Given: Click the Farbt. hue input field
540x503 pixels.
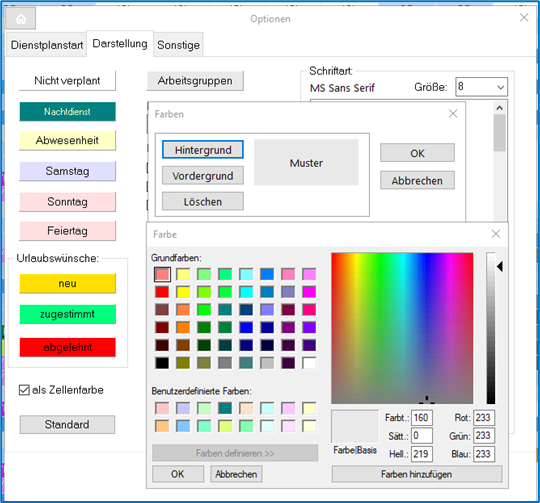Looking at the screenshot, I should 422,418.
